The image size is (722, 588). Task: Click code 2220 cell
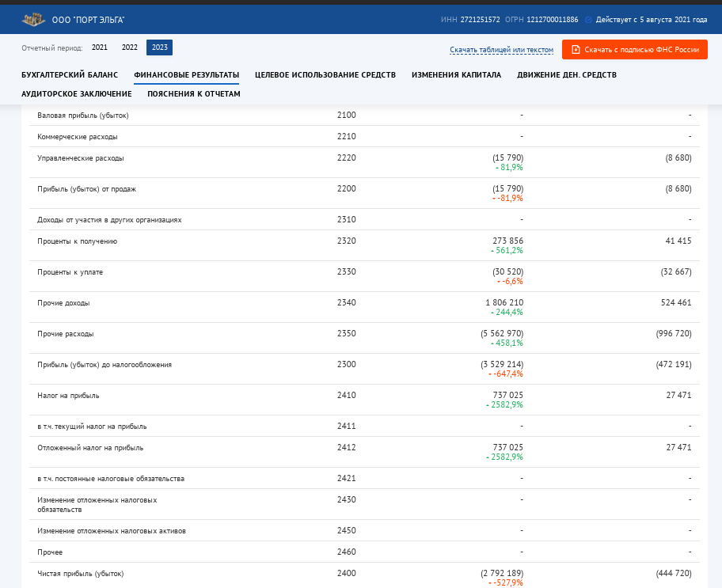click(346, 158)
